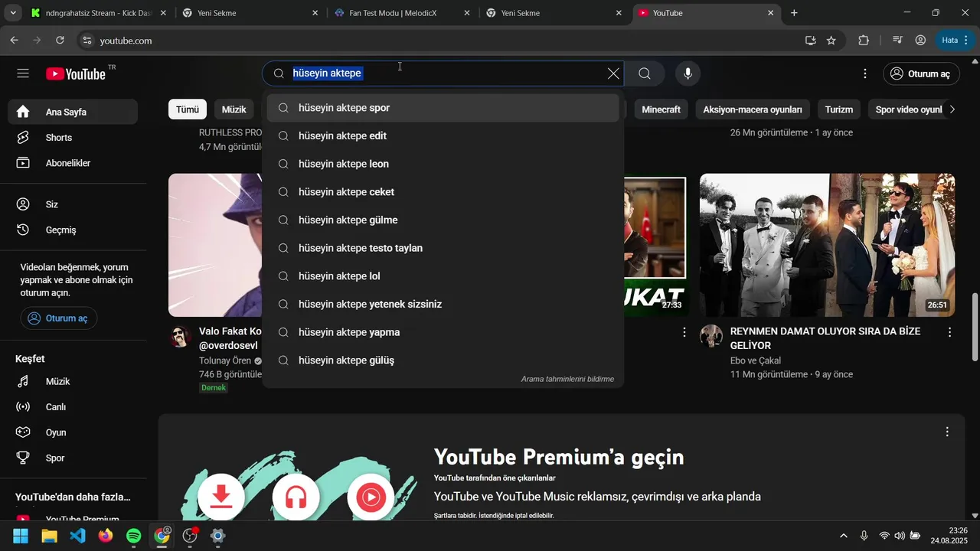The width and height of the screenshot is (980, 551).
Task: Open the Tolunay Ören channel avatar
Action: [x=180, y=337]
